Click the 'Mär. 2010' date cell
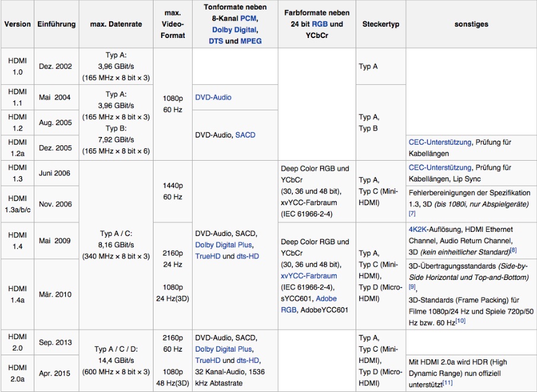Viewport: 537px width, 392px height. [56, 294]
